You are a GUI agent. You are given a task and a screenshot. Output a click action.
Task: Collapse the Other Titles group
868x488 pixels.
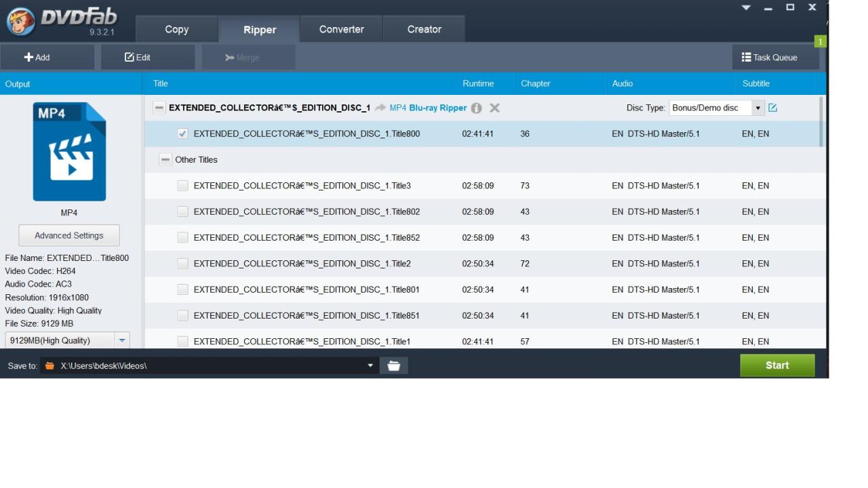pos(165,160)
